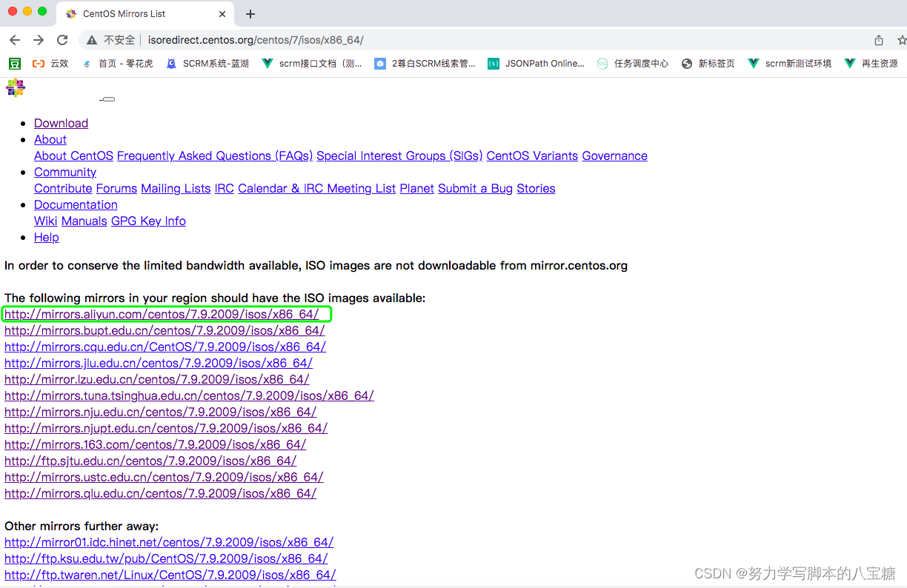Open the scrm接口文档 bookmark
Image resolution: width=907 pixels, height=588 pixels.
click(x=313, y=64)
